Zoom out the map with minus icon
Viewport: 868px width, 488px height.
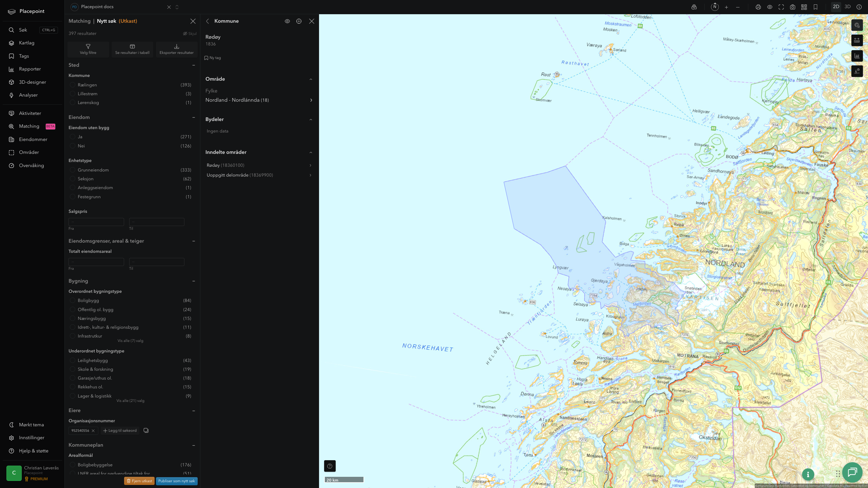738,7
